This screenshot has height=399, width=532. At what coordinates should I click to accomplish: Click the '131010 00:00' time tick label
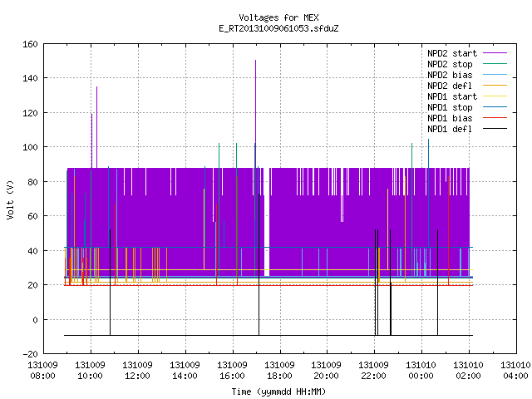tap(421, 371)
